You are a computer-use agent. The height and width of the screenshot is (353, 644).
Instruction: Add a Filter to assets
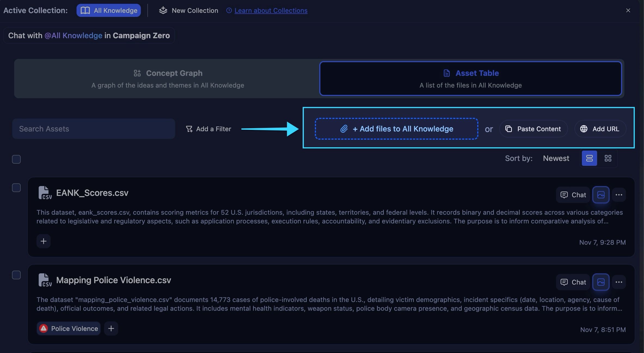coord(208,129)
